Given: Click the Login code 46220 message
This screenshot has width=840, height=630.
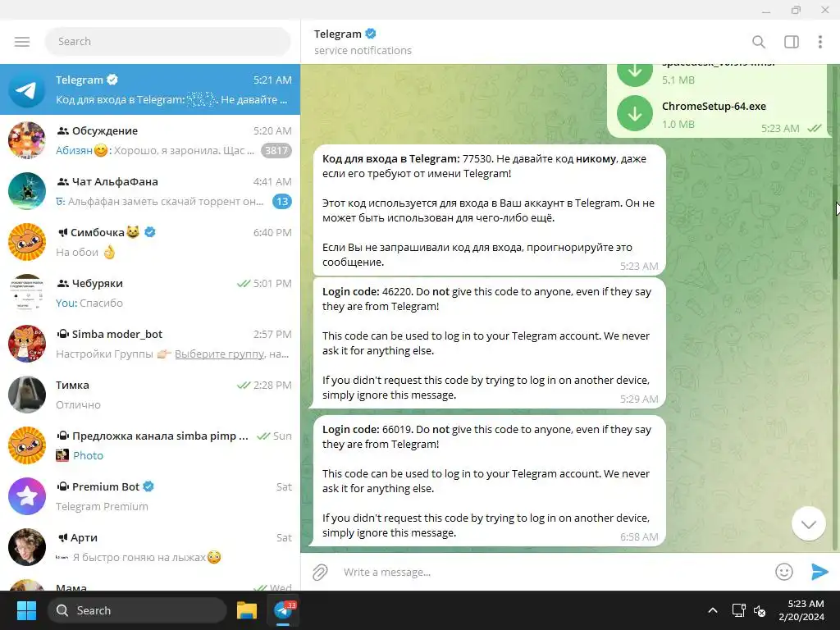Looking at the screenshot, I should [x=490, y=343].
